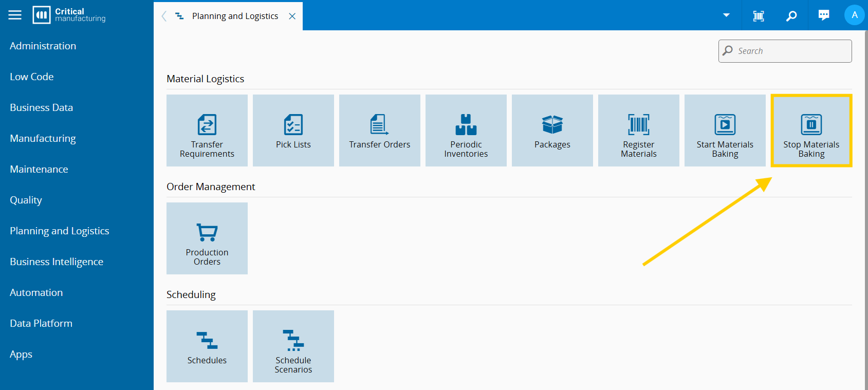
Task: Select Business Intelligence in the sidebar
Action: [57, 262]
